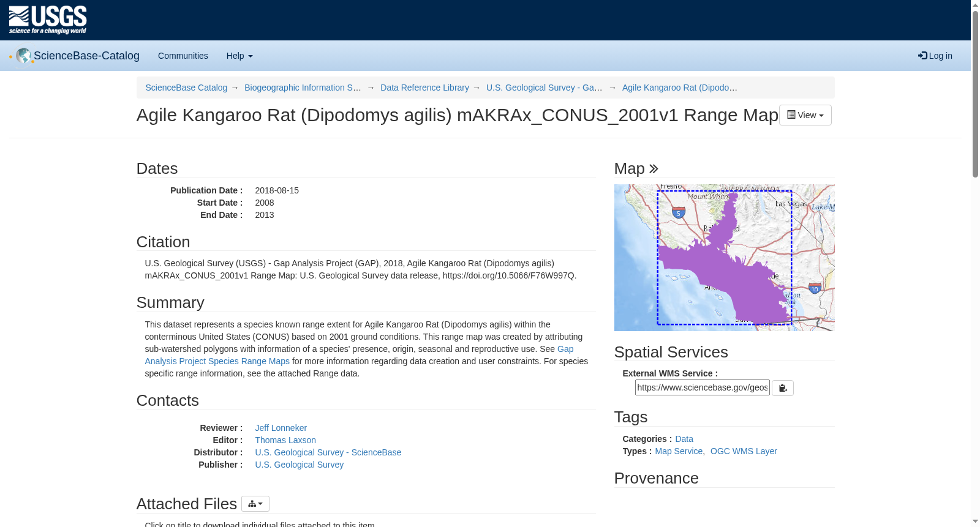
Task: Focus the External WMS Service URL field
Action: coord(702,387)
